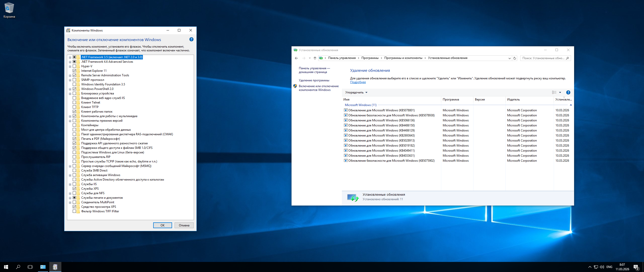644x272 pixels.
Task: Click the help icon in Windows Components dialog
Action: (x=191, y=40)
